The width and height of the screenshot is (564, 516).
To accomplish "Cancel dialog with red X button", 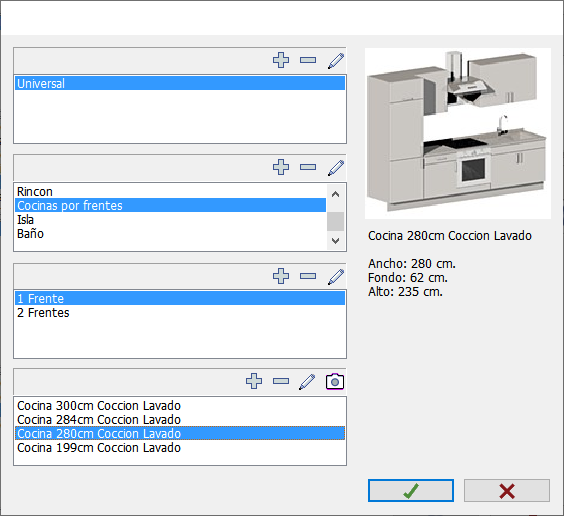I will pyautogui.click(x=507, y=490).
